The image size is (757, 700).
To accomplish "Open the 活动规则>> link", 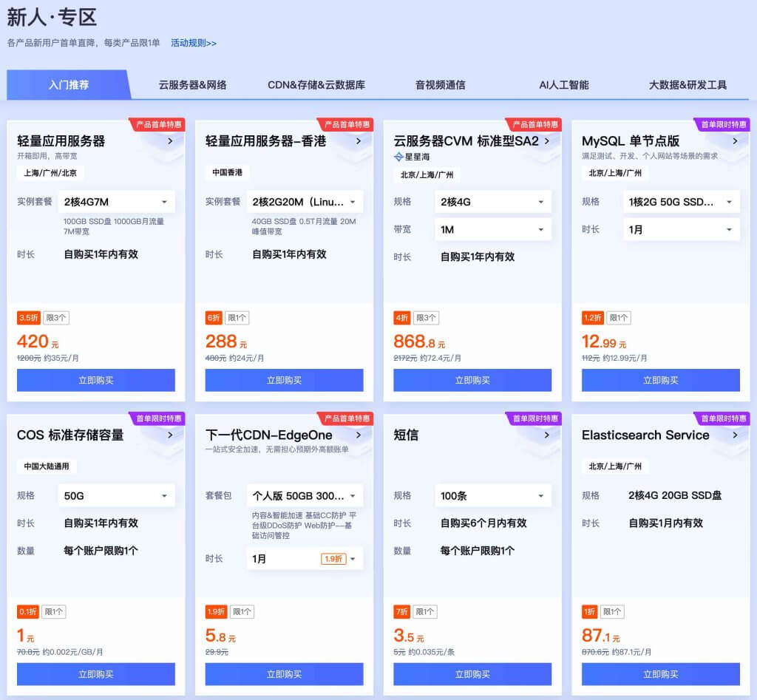I will coord(194,43).
